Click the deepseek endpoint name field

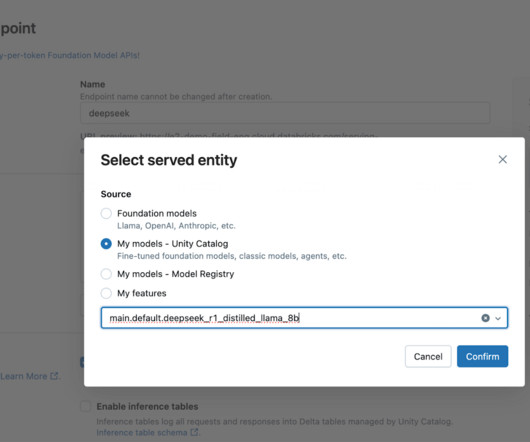click(285, 113)
